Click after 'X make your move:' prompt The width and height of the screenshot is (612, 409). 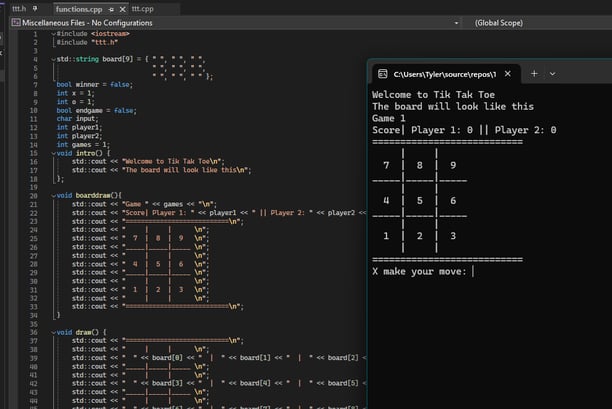pos(473,271)
